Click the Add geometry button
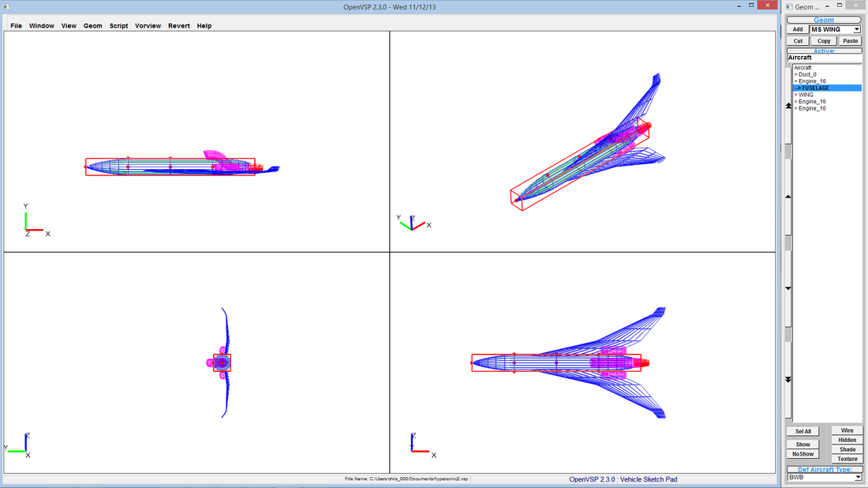Viewport: 868px width, 488px height. coord(798,29)
